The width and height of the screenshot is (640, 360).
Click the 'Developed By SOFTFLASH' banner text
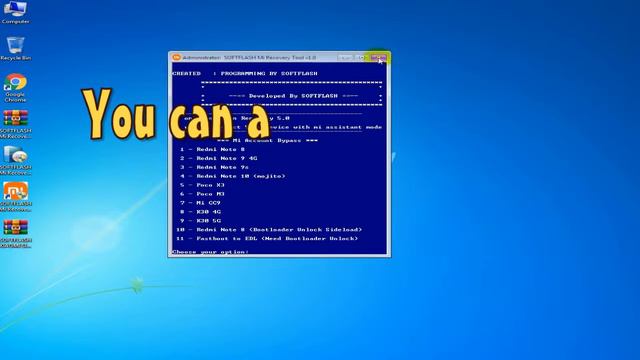(x=293, y=96)
